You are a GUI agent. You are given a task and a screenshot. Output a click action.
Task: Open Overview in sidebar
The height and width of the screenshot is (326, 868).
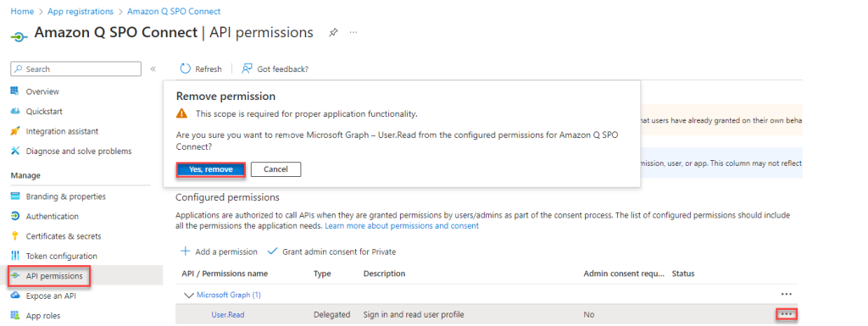(42, 91)
